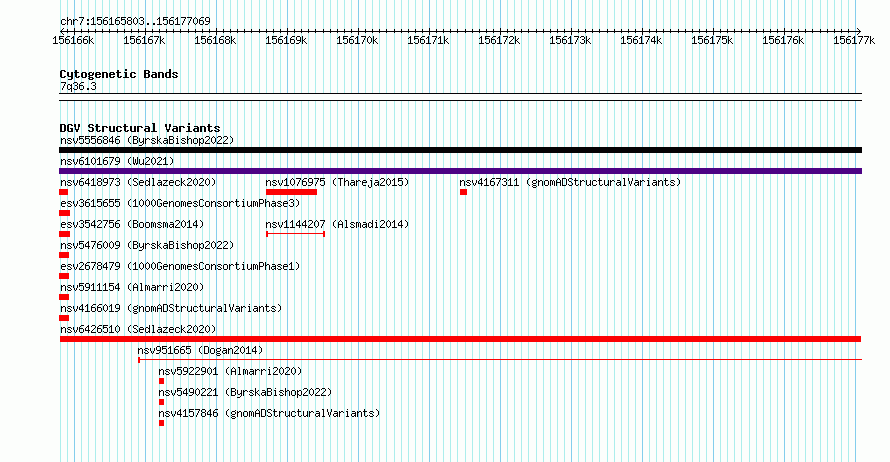Open nsv6426510 (Sedlazeck2020) label

point(138,329)
